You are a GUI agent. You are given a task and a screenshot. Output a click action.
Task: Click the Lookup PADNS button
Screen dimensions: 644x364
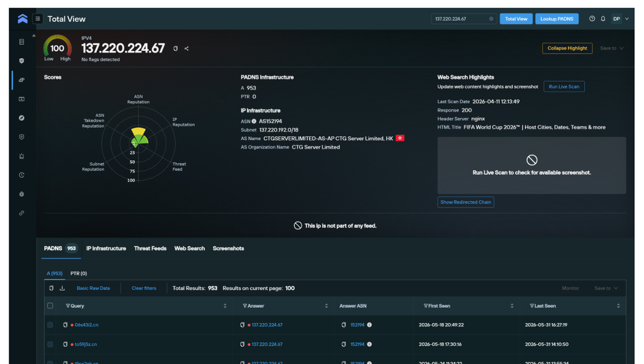click(557, 19)
